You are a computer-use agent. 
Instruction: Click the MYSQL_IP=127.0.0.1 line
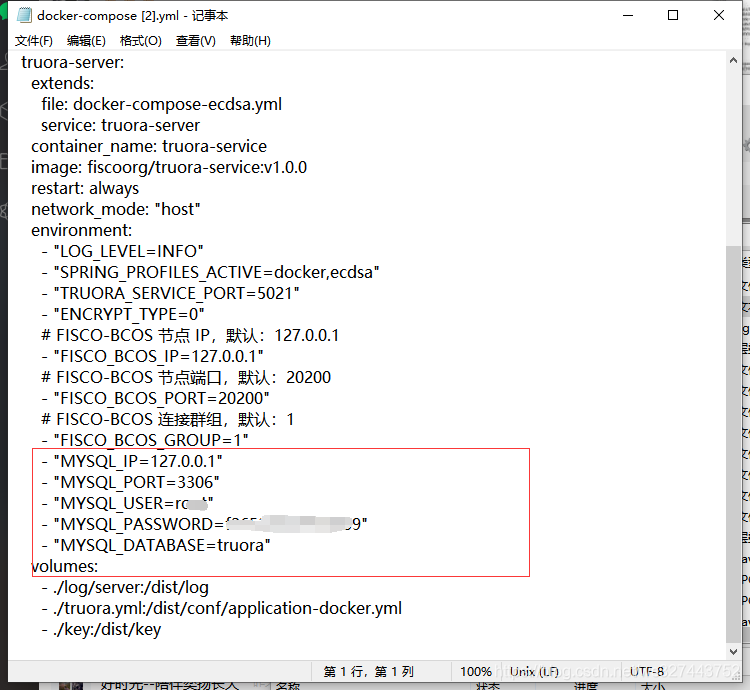[x=132, y=462]
